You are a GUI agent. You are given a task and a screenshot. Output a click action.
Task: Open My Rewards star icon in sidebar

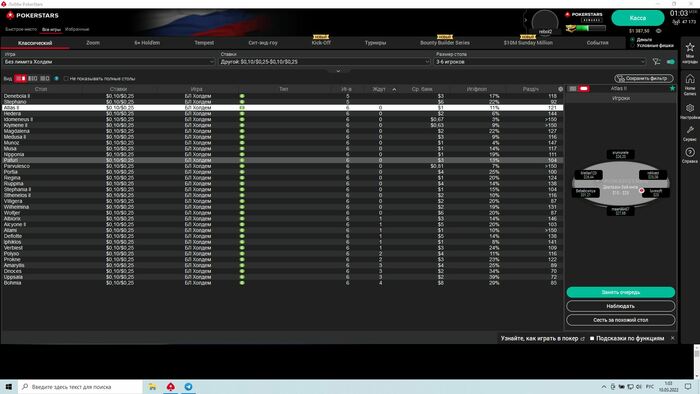[x=690, y=47]
